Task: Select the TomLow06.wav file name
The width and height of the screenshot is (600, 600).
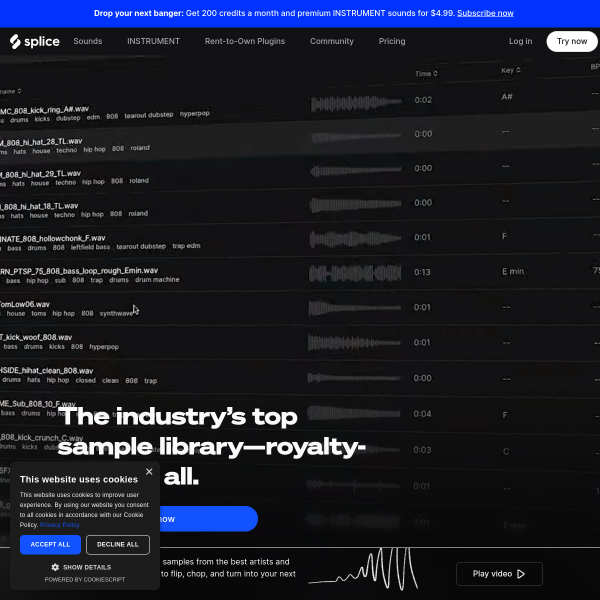Action: [25, 305]
